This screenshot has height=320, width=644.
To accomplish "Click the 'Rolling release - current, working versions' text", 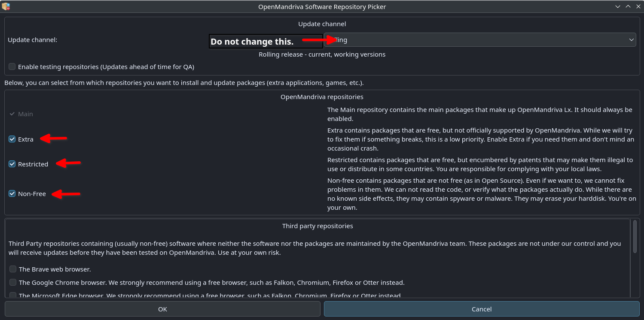I will tap(322, 54).
